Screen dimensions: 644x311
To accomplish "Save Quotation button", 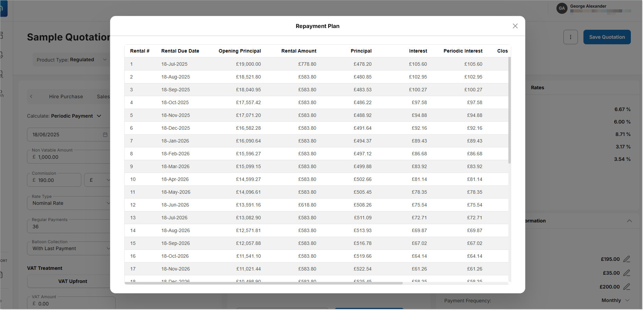I will tap(607, 37).
